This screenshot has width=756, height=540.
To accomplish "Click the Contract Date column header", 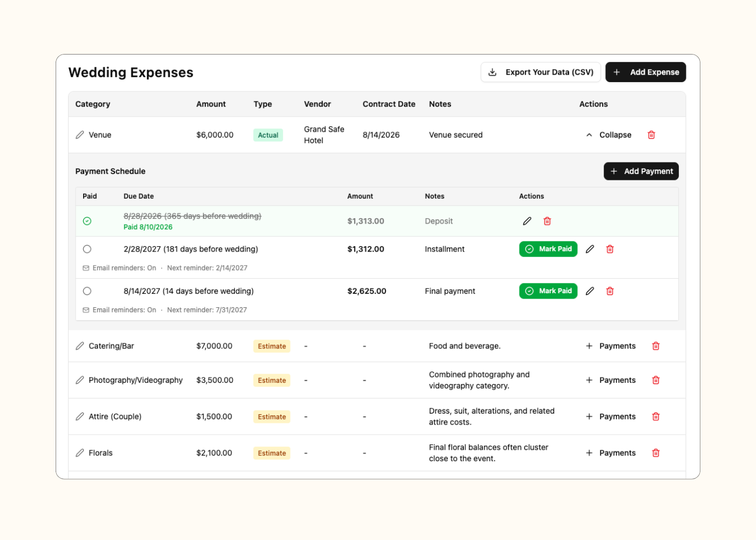I will click(389, 104).
